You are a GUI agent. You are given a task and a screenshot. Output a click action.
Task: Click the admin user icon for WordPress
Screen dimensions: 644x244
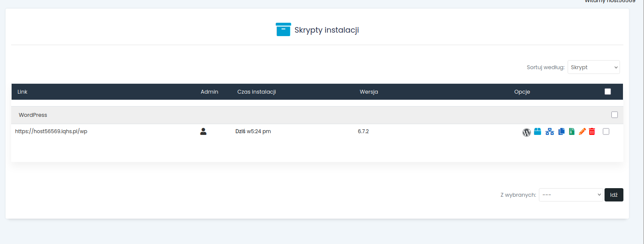(x=203, y=131)
